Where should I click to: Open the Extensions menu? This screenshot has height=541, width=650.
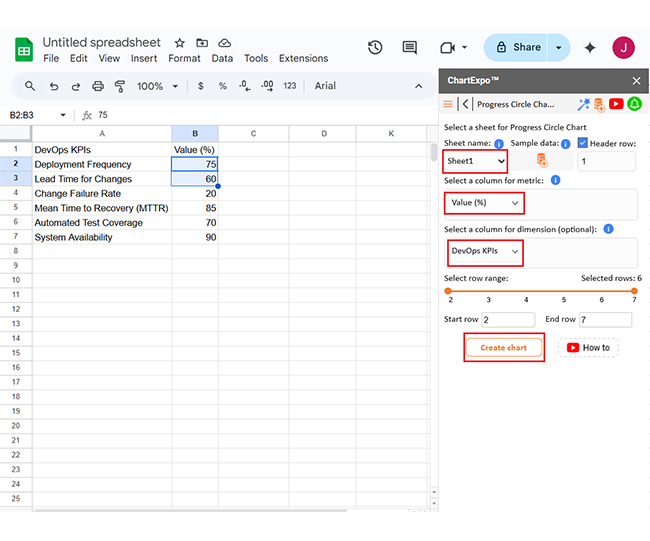303,59
